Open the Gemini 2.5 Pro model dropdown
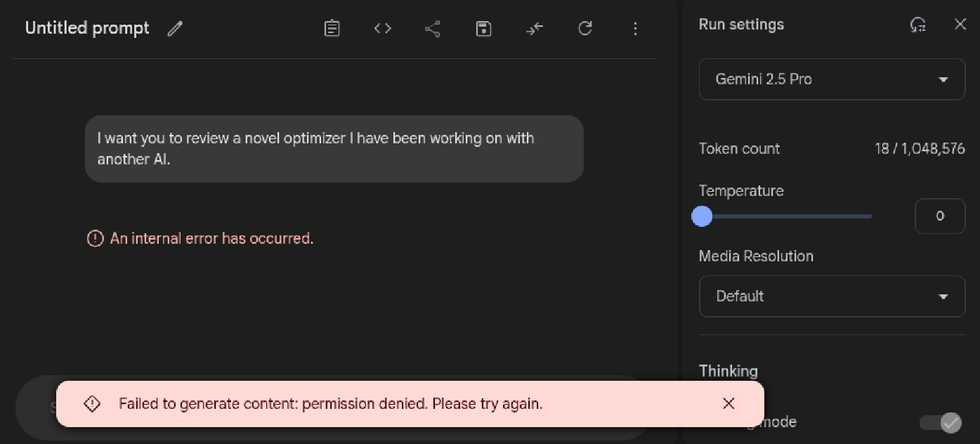 [x=832, y=79]
